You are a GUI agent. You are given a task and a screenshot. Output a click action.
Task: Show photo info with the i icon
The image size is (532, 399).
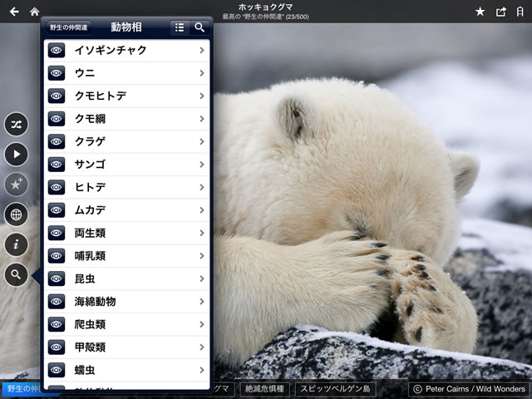click(x=16, y=244)
